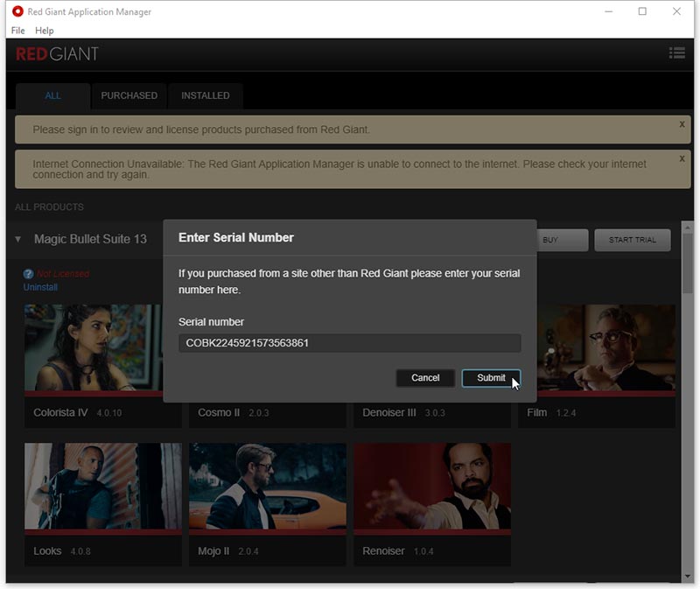Cancel the Enter Serial Number dialog
This screenshot has width=700, height=589.
(x=425, y=378)
